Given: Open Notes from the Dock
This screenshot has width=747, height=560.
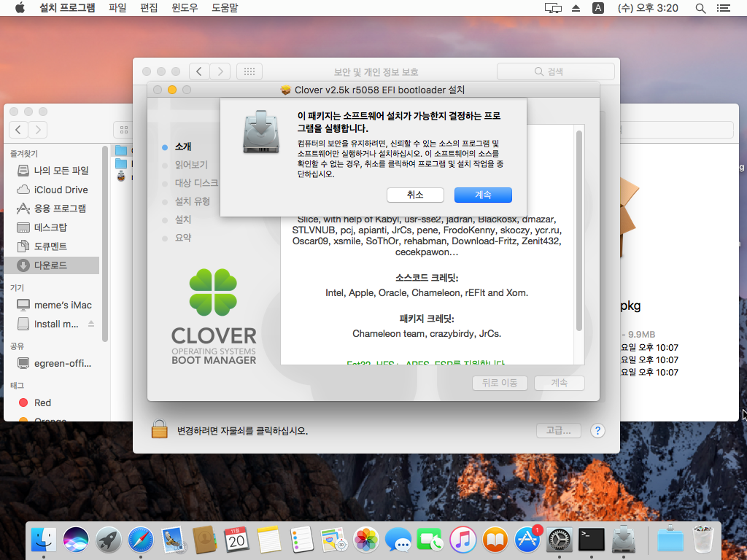Looking at the screenshot, I should [x=269, y=540].
